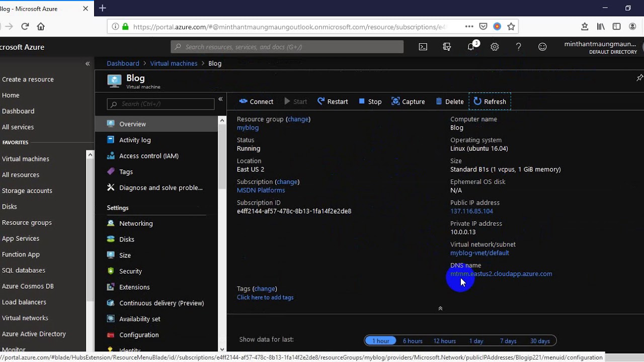Image resolution: width=644 pixels, height=362 pixels.
Task: Collapse the essentials section chevron
Action: click(440, 308)
